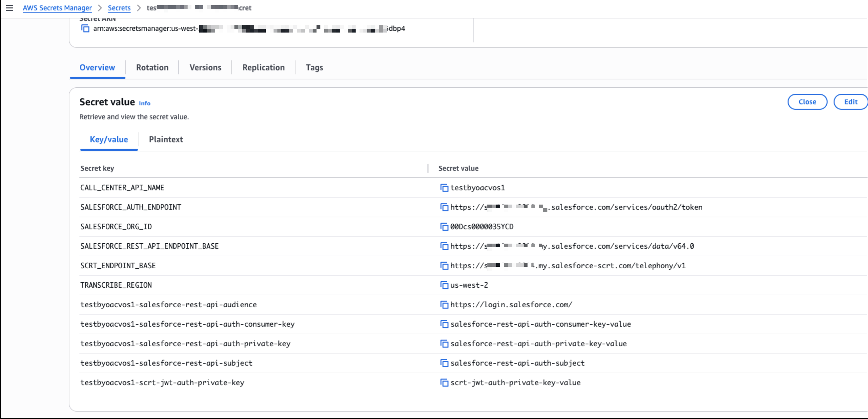
Task: Select the SCRT_ENDPOINT_BASE key text
Action: pos(118,266)
